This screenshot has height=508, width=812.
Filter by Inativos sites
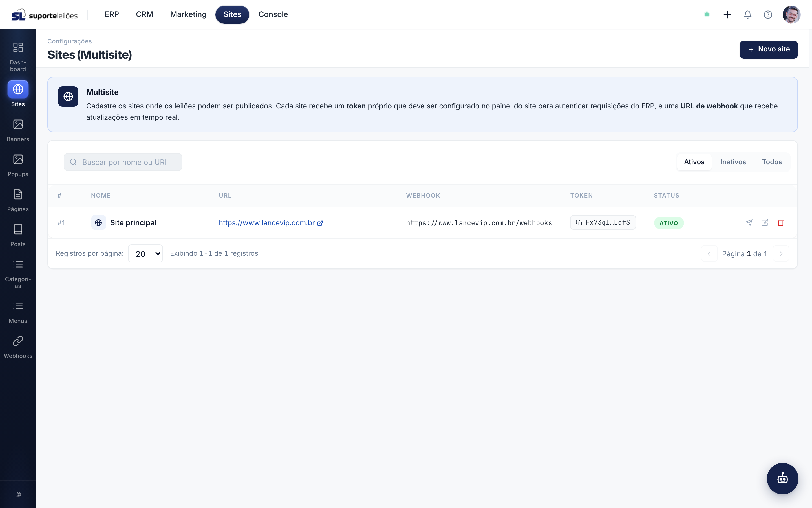tap(733, 162)
